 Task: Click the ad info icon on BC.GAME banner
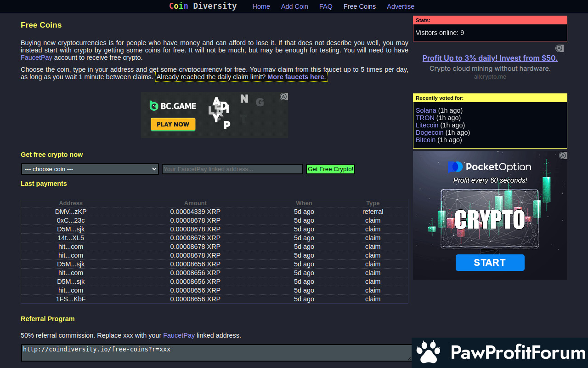point(284,97)
